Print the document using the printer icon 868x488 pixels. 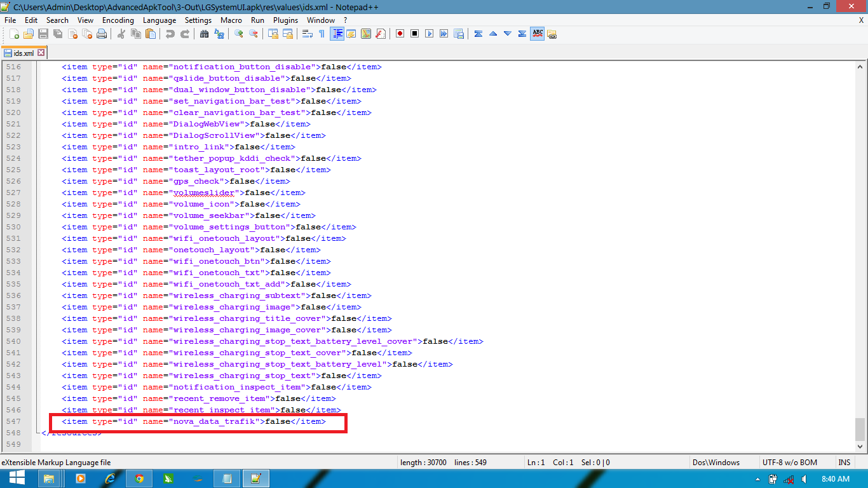point(102,34)
